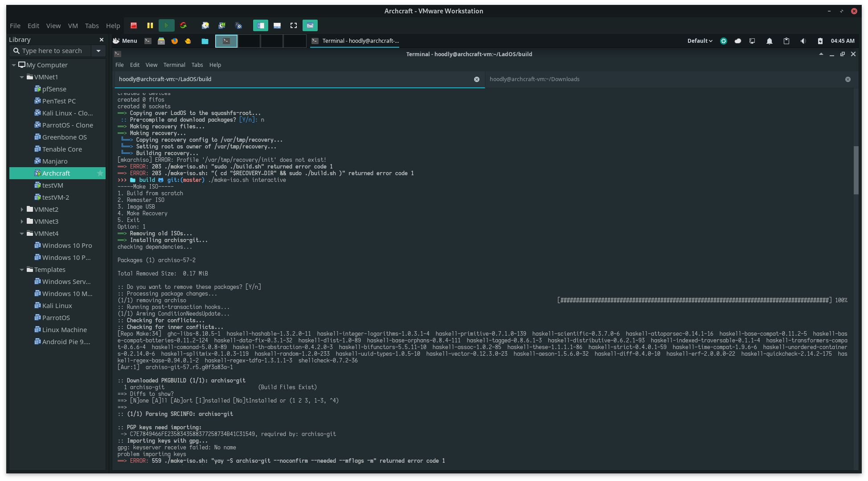Viewport: 868px width, 481px height.
Task: Click the volume speaker icon
Action: click(803, 41)
